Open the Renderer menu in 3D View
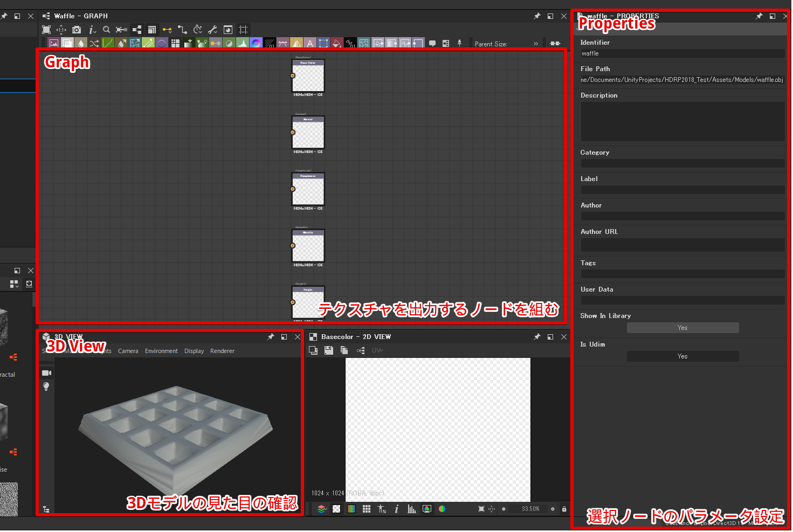 tap(222, 351)
